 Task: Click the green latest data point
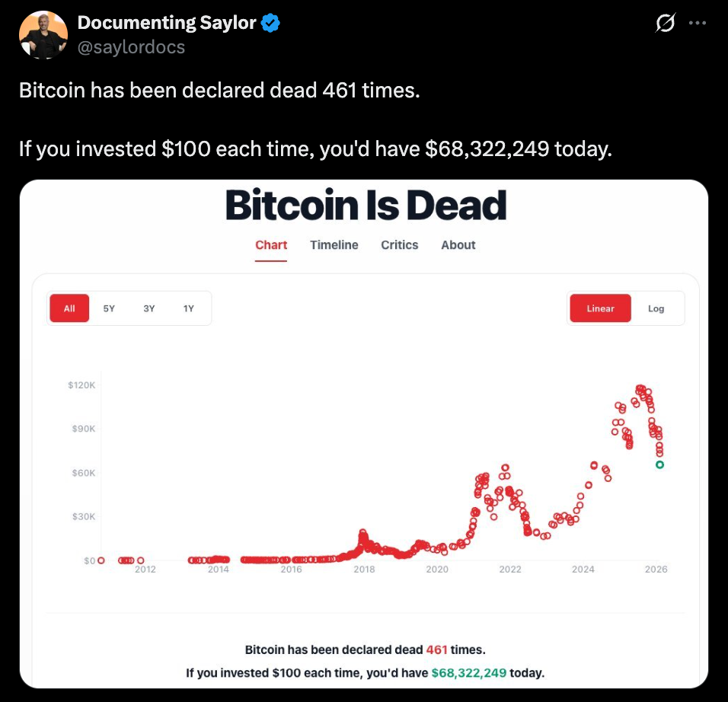pos(659,464)
